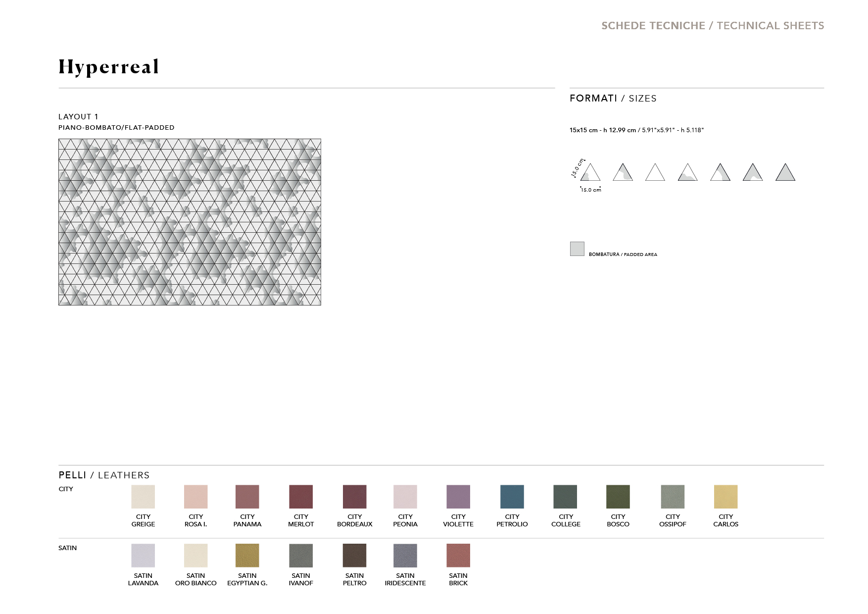
Task: Click the City Bordeaux name label
Action: [x=355, y=520]
